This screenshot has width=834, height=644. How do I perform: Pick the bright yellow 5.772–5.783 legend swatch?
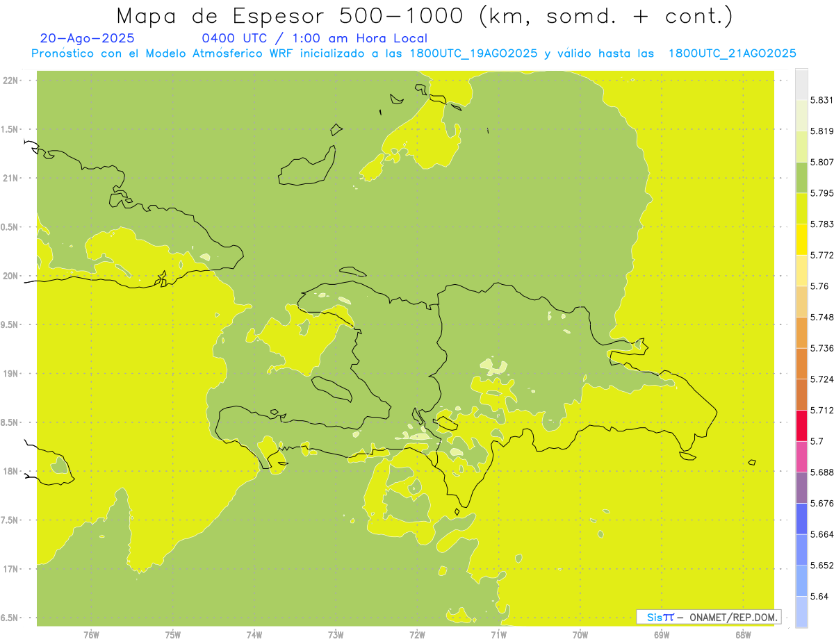click(x=801, y=240)
